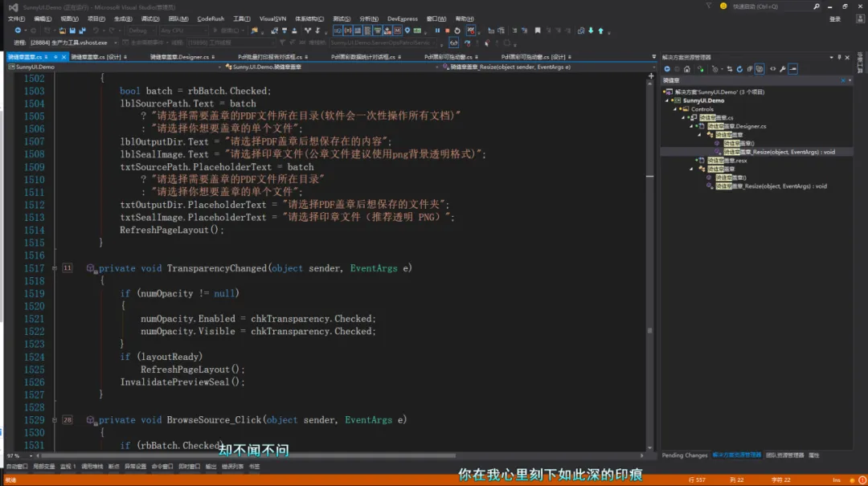Open the DevExpress menu
The height and width of the screenshot is (486, 868).
tap(403, 18)
